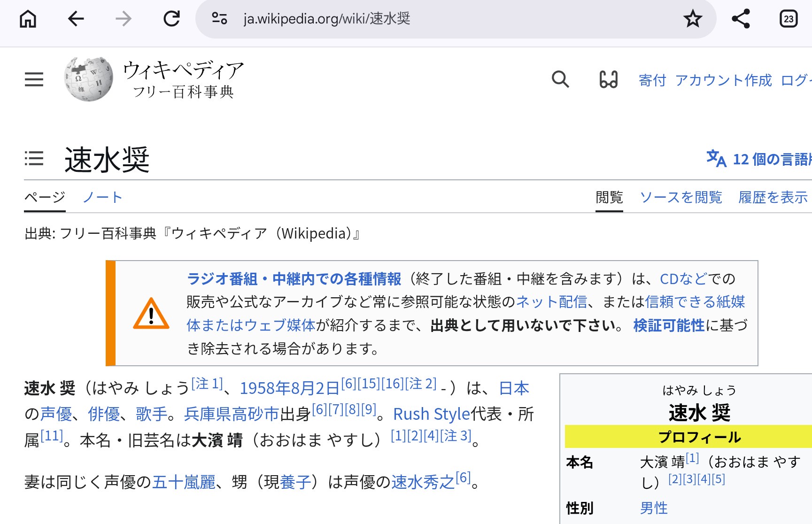The image size is (812, 524).
Task: Share the page via share icon
Action: click(741, 19)
